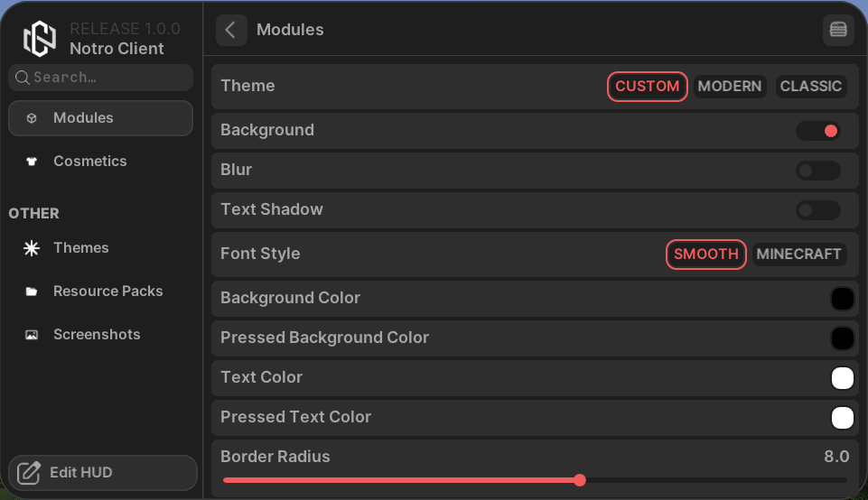Screen dimensions: 868x500
Task: Click the image icon beside Screenshots
Action: (32, 335)
